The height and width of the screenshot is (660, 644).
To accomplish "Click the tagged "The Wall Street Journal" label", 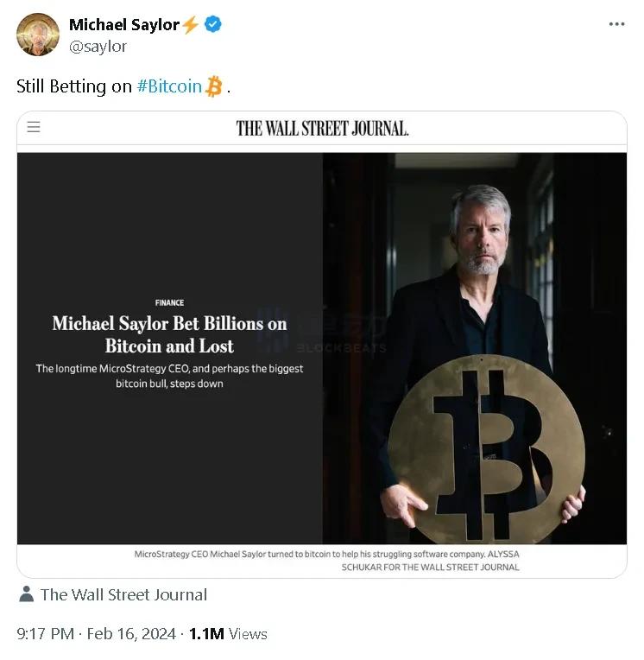I will pos(123,594).
